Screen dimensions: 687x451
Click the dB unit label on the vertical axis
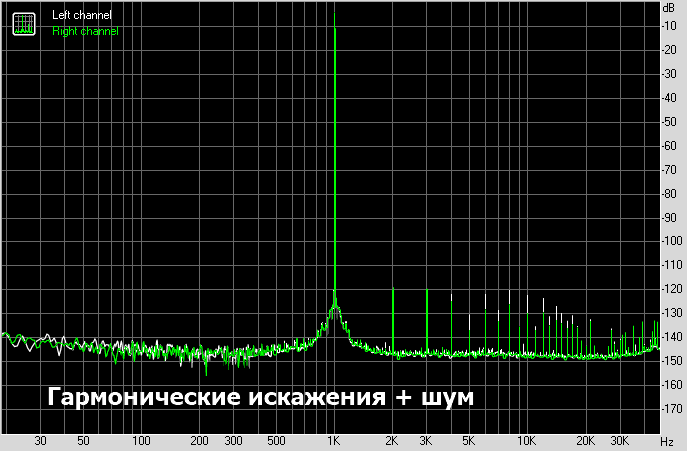668,8
